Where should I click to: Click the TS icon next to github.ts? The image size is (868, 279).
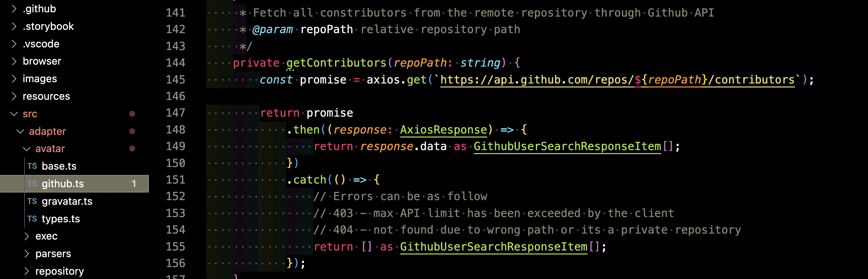(x=32, y=184)
